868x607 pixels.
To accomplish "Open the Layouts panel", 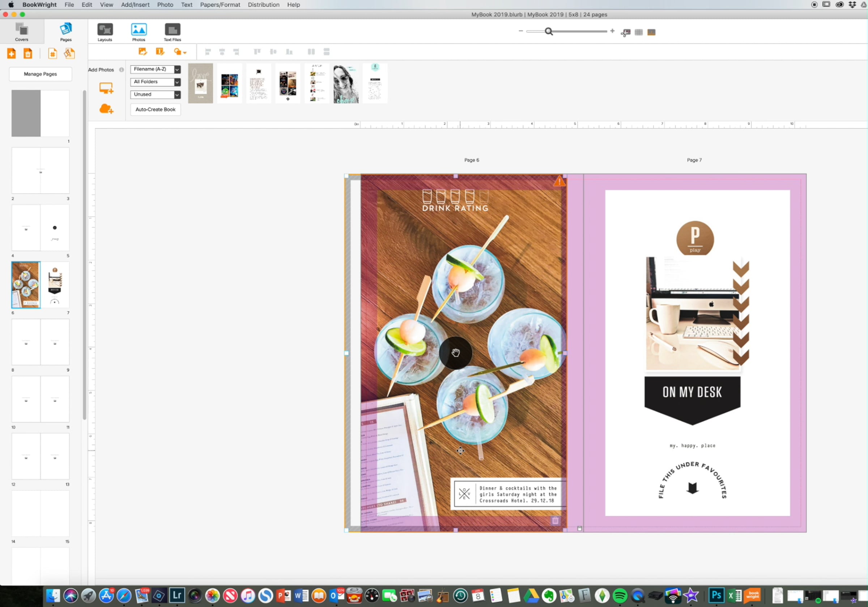I will tap(105, 32).
